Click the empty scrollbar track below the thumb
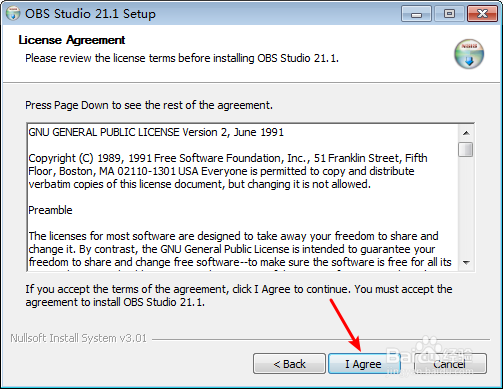Screen dimensions: 503x389 466,206
